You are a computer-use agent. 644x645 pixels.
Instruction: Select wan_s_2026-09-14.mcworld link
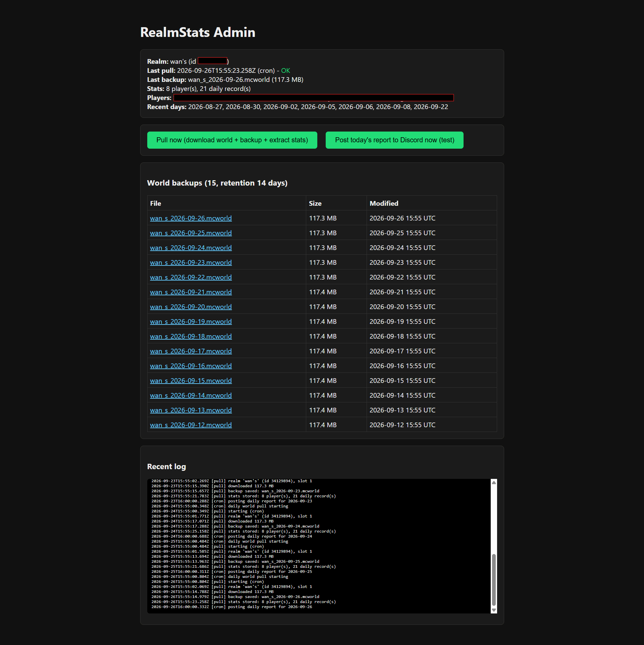pyautogui.click(x=191, y=395)
